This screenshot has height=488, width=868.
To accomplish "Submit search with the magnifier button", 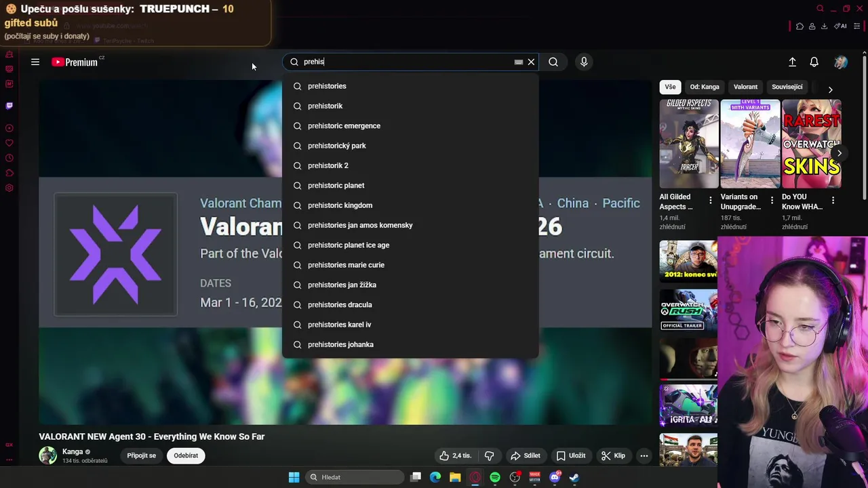I will tap(553, 62).
